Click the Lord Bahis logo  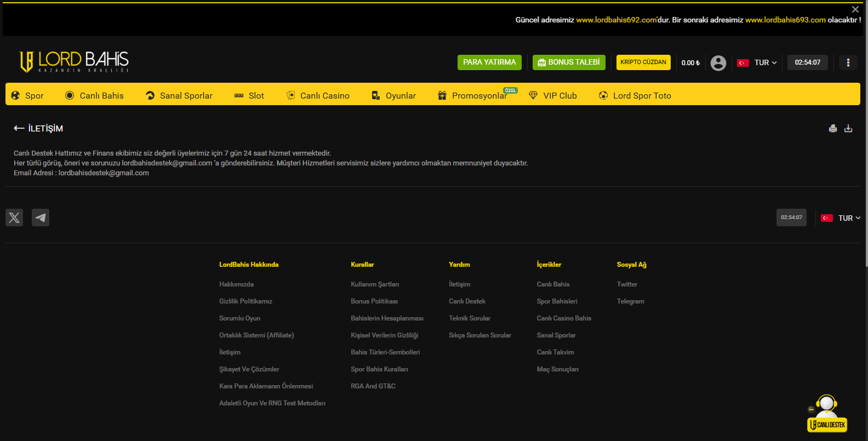pos(74,62)
